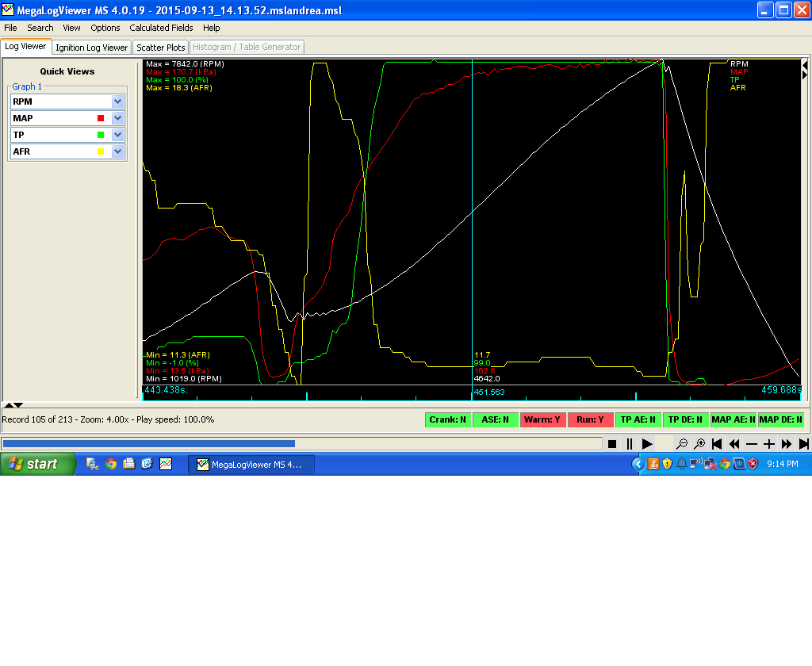This screenshot has width=812, height=666.
Task: Click the green TP color swatch
Action: (101, 135)
